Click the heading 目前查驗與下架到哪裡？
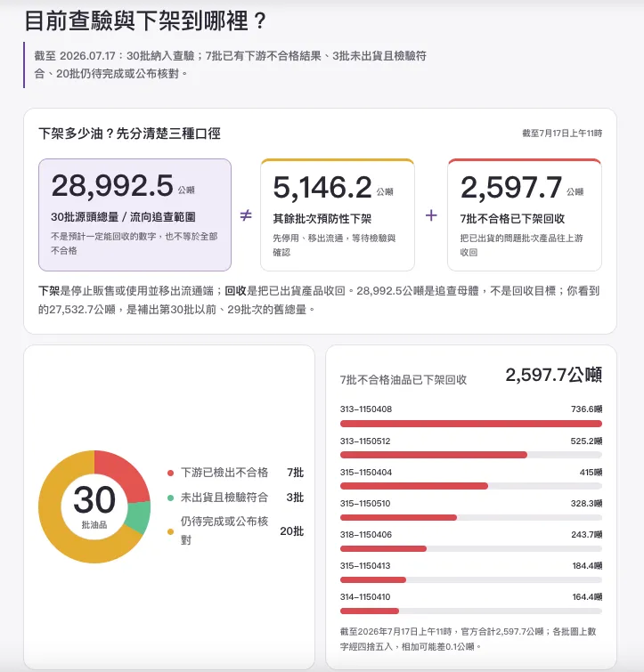The width and height of the screenshot is (644, 672). 146,20
